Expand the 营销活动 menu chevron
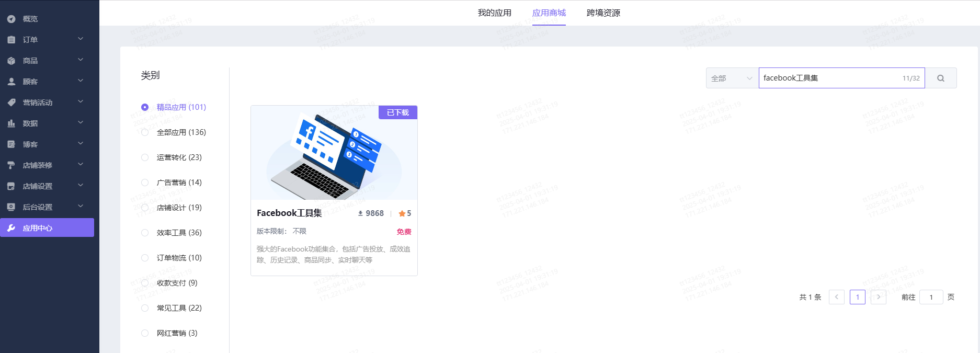This screenshot has width=980, height=353. pos(81,101)
